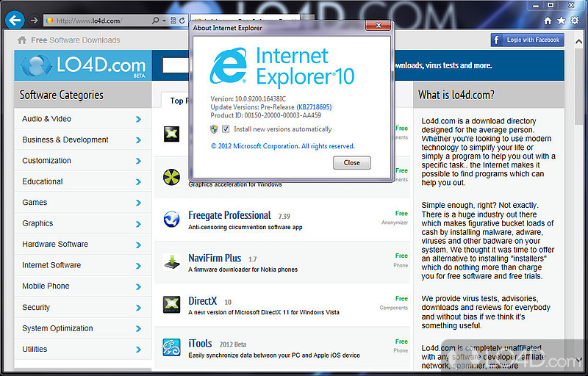Open the Customization category
The height and width of the screenshot is (376, 588).
pos(46,161)
